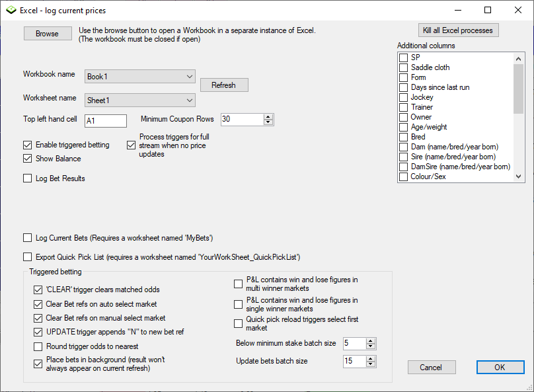Cancel the dialog

(x=432, y=367)
